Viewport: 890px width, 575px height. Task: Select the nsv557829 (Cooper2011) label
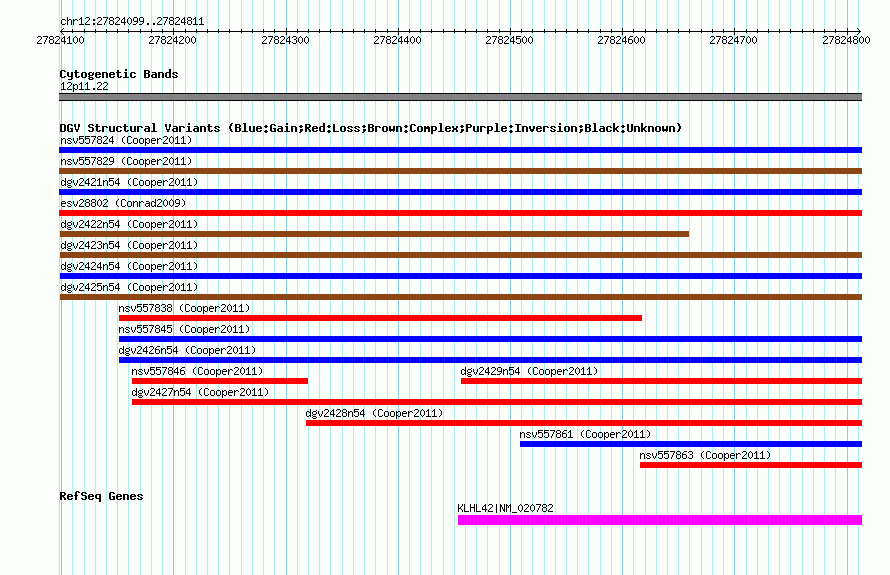126,161
